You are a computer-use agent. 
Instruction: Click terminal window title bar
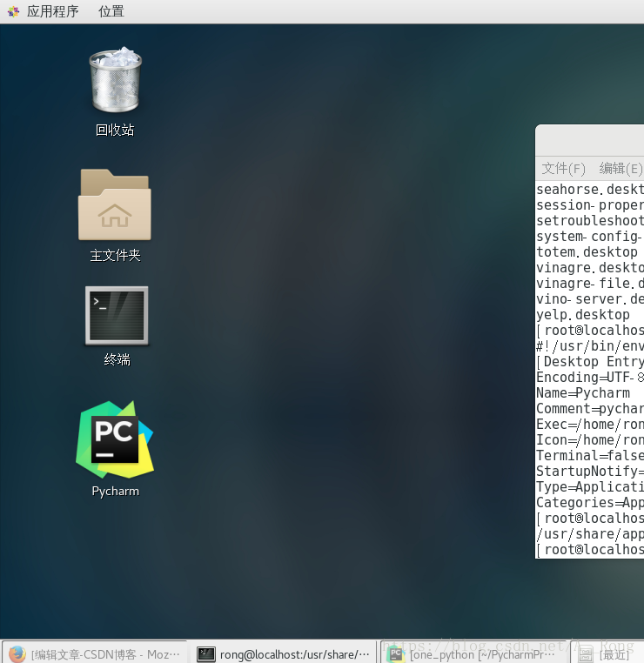pyautogui.click(x=589, y=140)
